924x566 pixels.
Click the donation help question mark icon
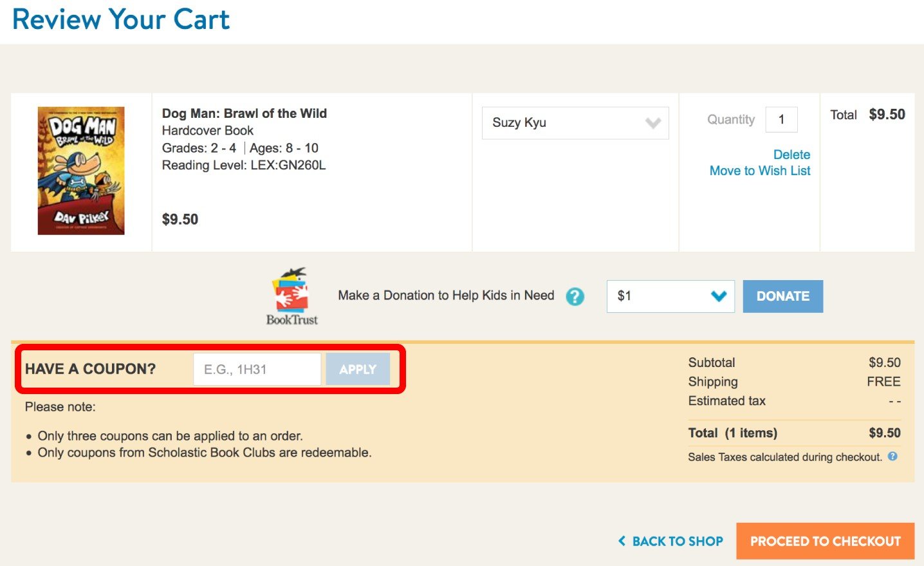tap(575, 296)
